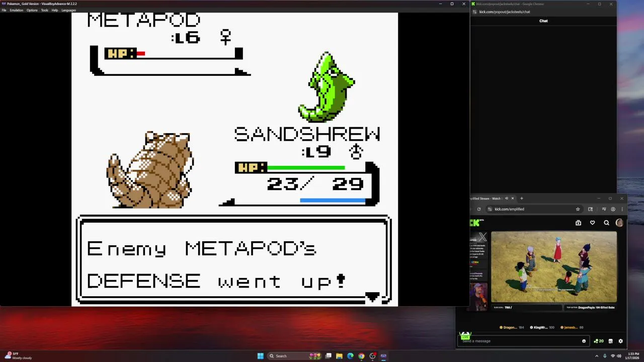Click Sandshrew's blue experience bar
The height and width of the screenshot is (362, 644).
coord(333,200)
